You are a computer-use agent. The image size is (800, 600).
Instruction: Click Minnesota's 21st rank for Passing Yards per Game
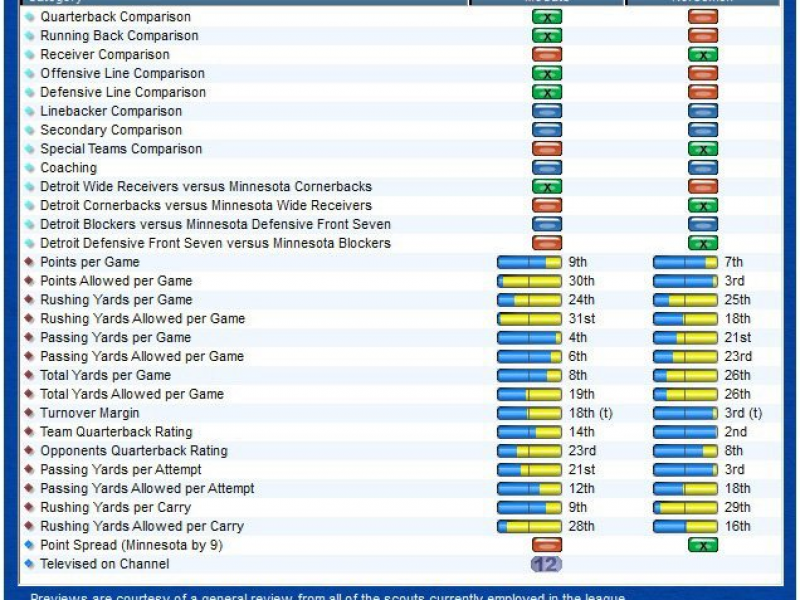[x=738, y=338]
